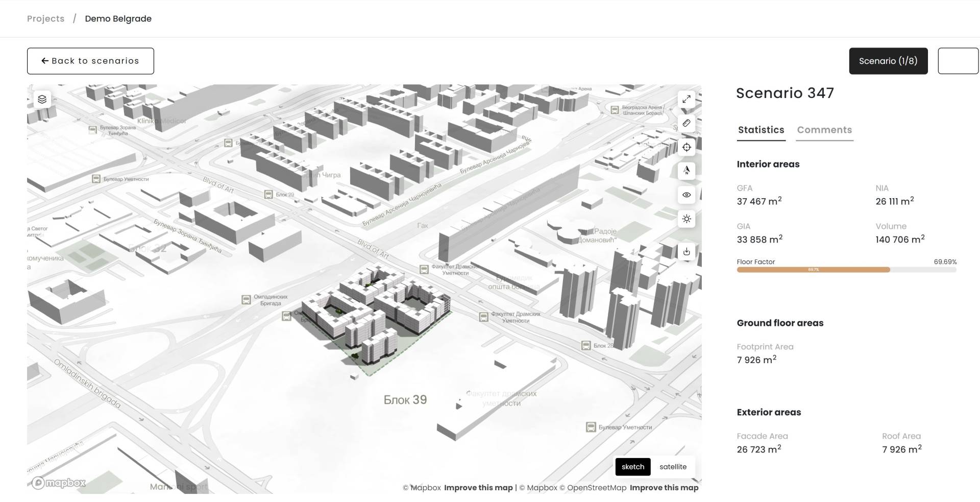Download the scenario with export icon
The height and width of the screenshot is (502, 980).
687,252
